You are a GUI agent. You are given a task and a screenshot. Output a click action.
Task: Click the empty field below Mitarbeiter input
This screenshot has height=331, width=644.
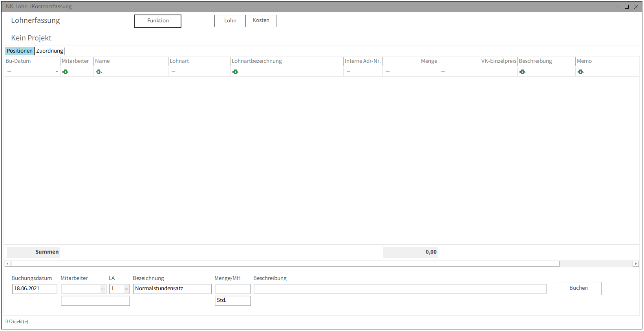click(x=95, y=301)
